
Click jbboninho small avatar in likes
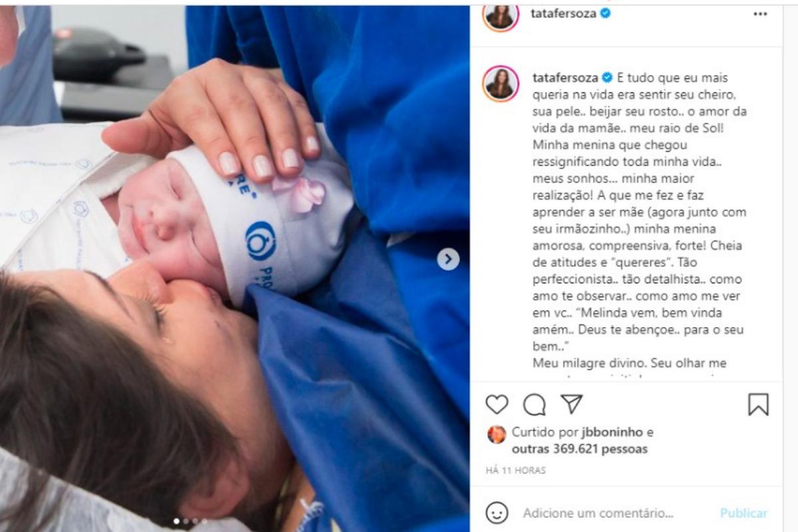point(497,434)
